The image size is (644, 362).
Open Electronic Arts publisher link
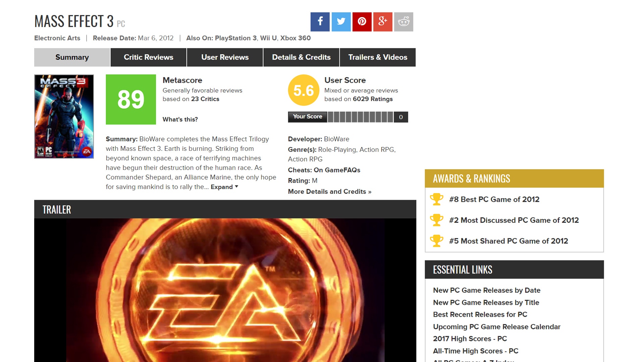[57, 38]
